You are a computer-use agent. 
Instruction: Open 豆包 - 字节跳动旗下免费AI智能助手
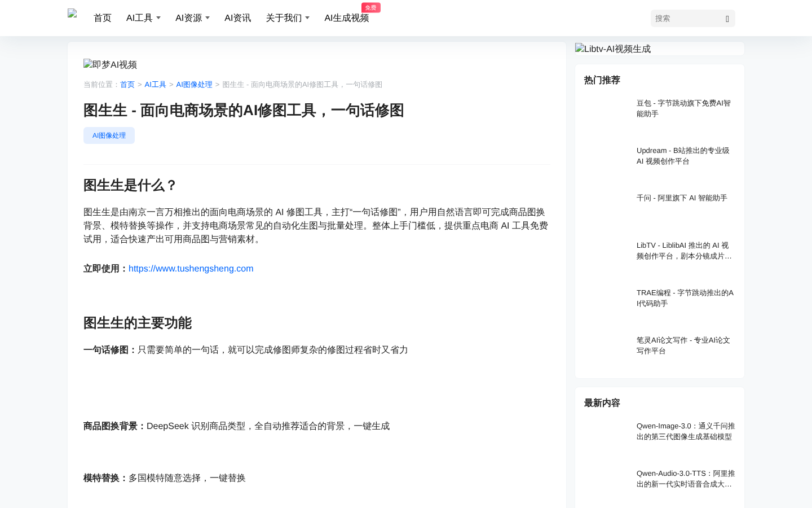coord(685,108)
